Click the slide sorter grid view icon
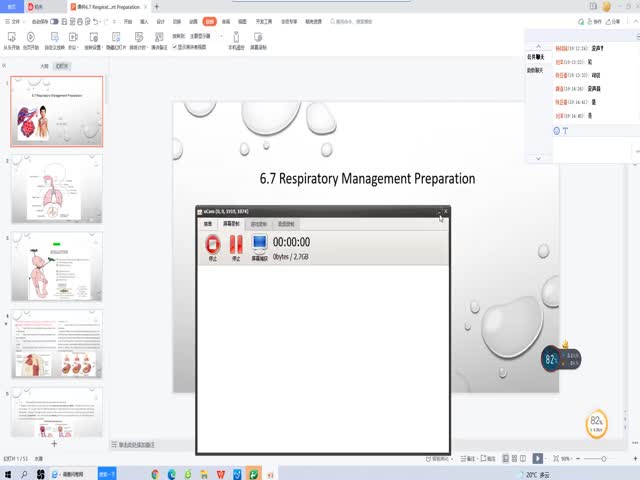The height and width of the screenshot is (480, 640). (x=514, y=459)
